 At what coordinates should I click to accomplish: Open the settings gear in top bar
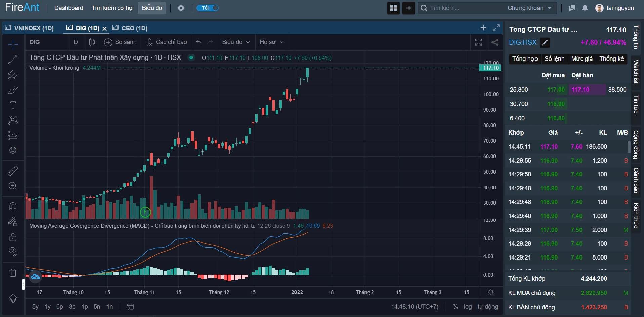click(x=181, y=8)
